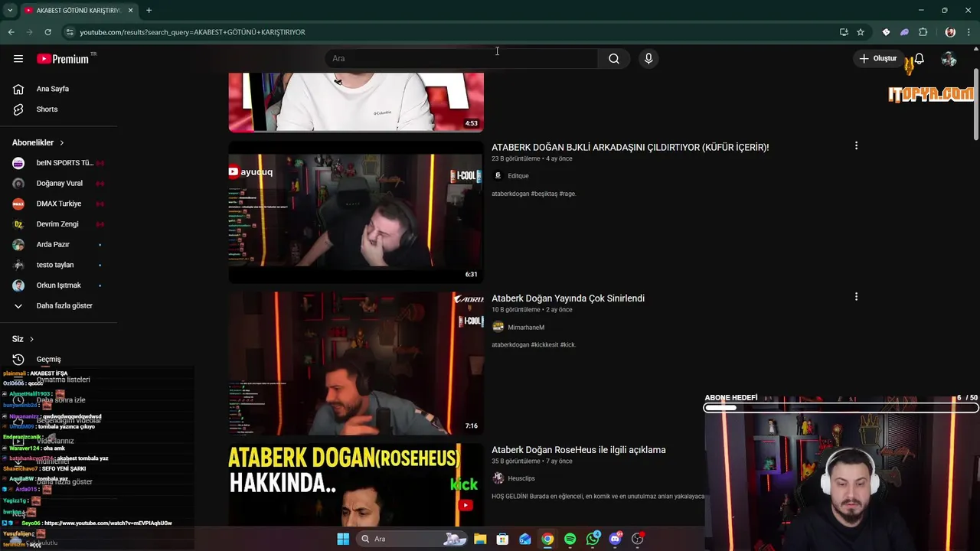Open Doğanay Vural channel subscription
Screen dimensions: 980x551
point(60,183)
